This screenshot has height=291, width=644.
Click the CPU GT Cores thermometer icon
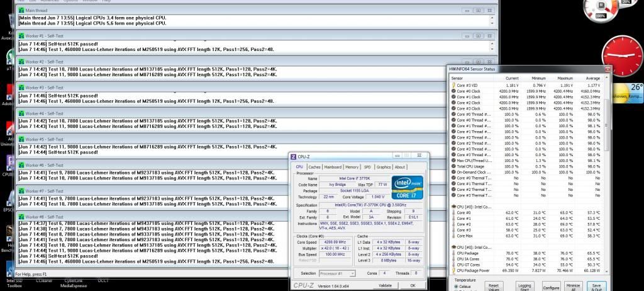pyautogui.click(x=453, y=265)
